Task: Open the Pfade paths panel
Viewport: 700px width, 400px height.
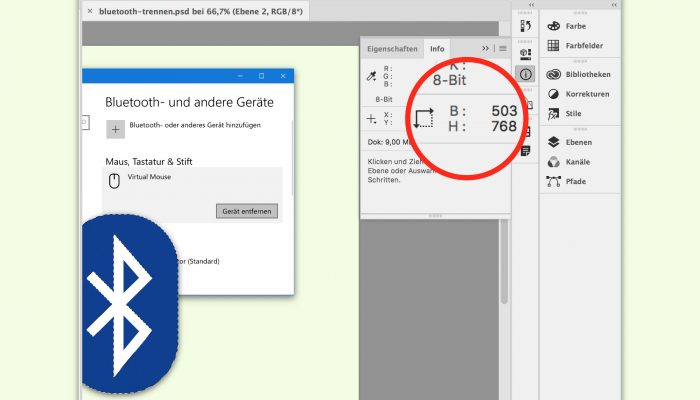Action: coord(567,181)
